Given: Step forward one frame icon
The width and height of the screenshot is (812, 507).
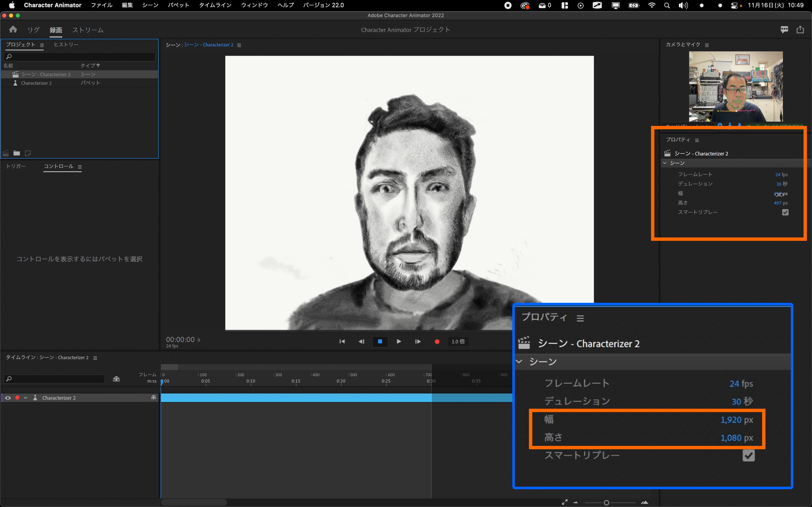Looking at the screenshot, I should [418, 341].
